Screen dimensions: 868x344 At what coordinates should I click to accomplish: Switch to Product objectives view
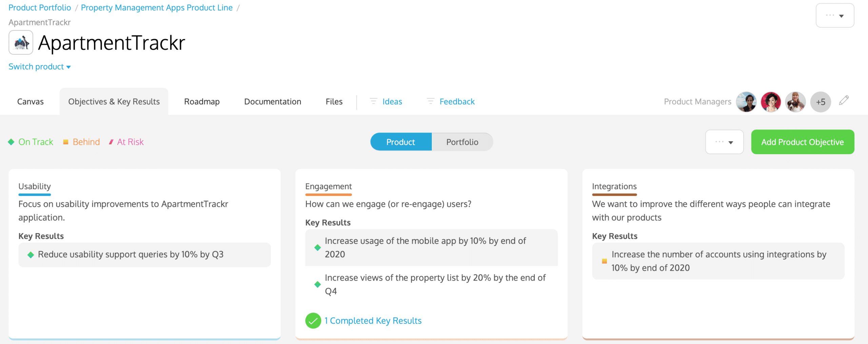pyautogui.click(x=401, y=142)
